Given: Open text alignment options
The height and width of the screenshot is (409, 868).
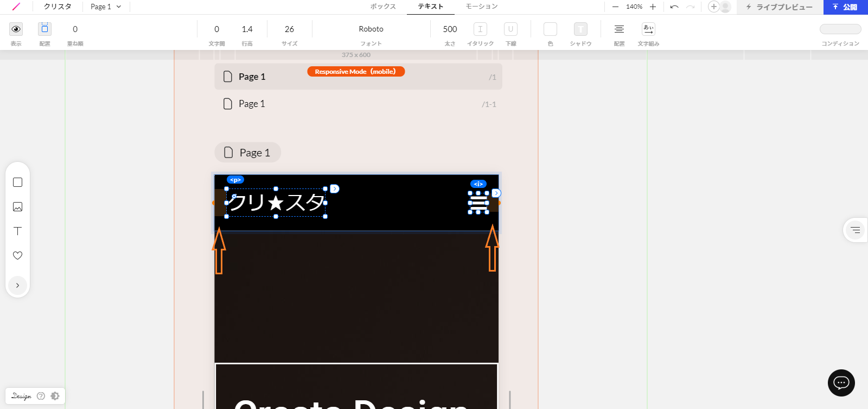Looking at the screenshot, I should click(x=619, y=29).
